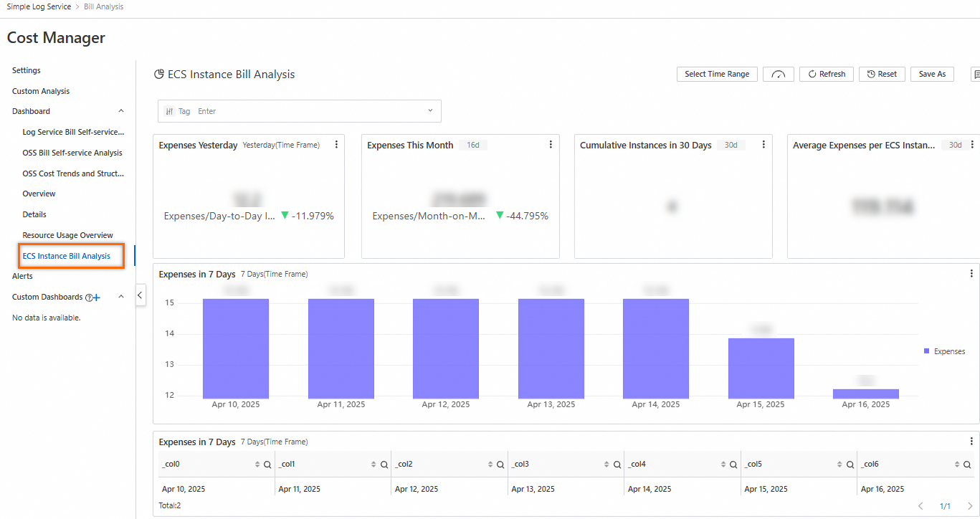Open Cumulative Instances panel three-dot menu
Image resolution: width=980 pixels, height=519 pixels.
(x=763, y=145)
